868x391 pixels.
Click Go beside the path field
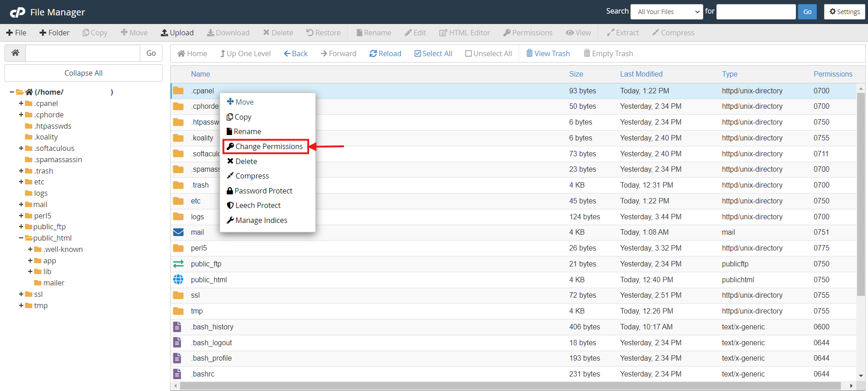pyautogui.click(x=151, y=53)
